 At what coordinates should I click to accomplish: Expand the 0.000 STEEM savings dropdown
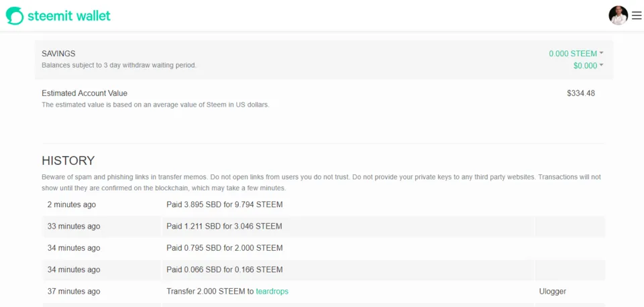tap(576, 54)
